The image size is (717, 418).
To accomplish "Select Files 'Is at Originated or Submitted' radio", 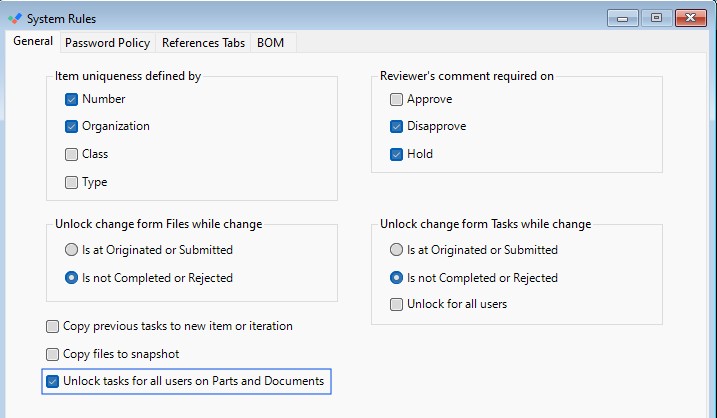I will click(x=71, y=250).
